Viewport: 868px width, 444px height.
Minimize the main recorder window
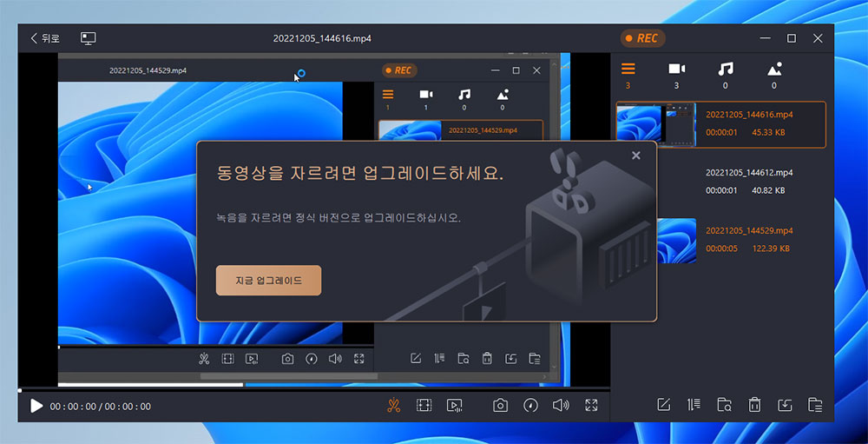(x=766, y=38)
